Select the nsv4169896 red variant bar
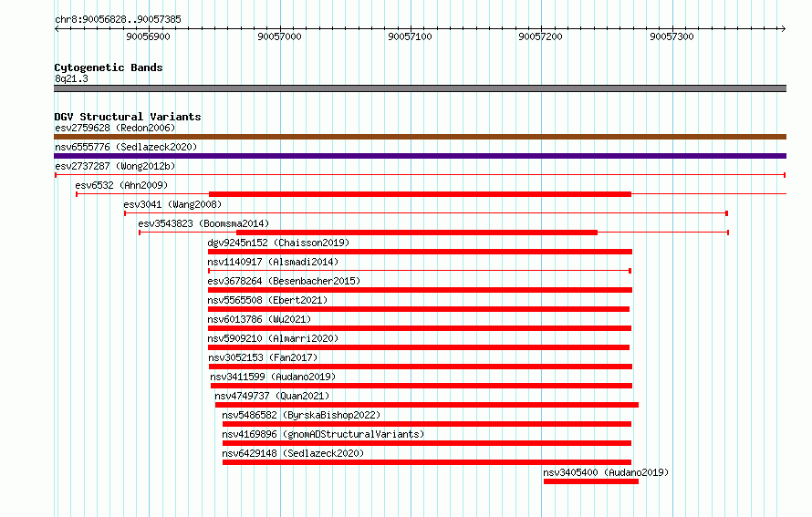The height and width of the screenshot is (517, 812). tap(427, 443)
